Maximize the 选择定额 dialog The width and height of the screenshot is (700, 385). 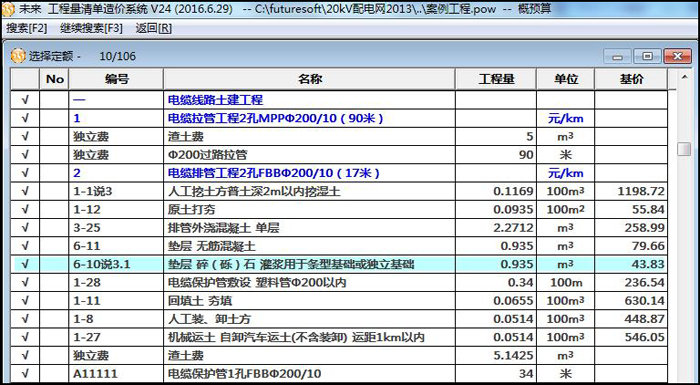647,57
